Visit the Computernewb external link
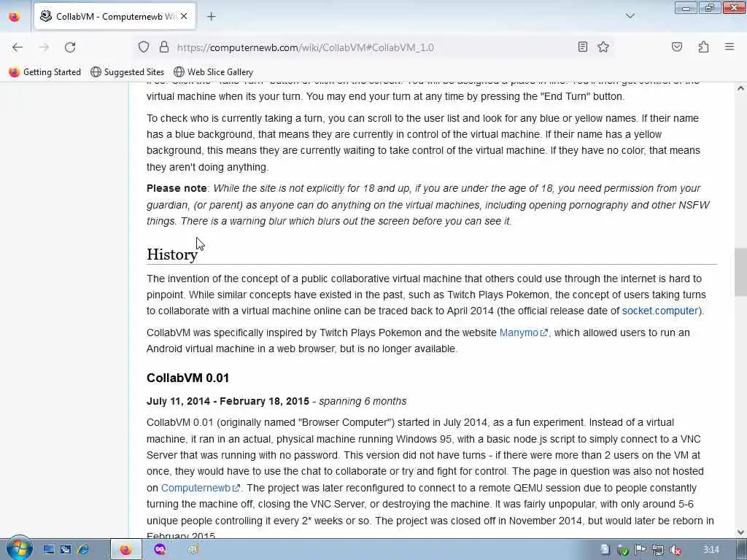Screen dimensions: 747x560 [x=201, y=488]
